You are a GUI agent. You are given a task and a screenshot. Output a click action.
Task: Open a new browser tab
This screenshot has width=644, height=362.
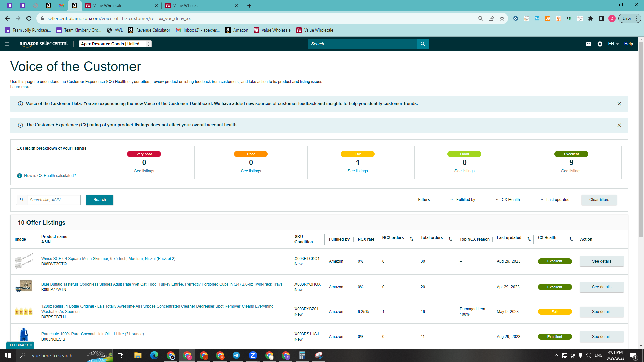[249, 6]
